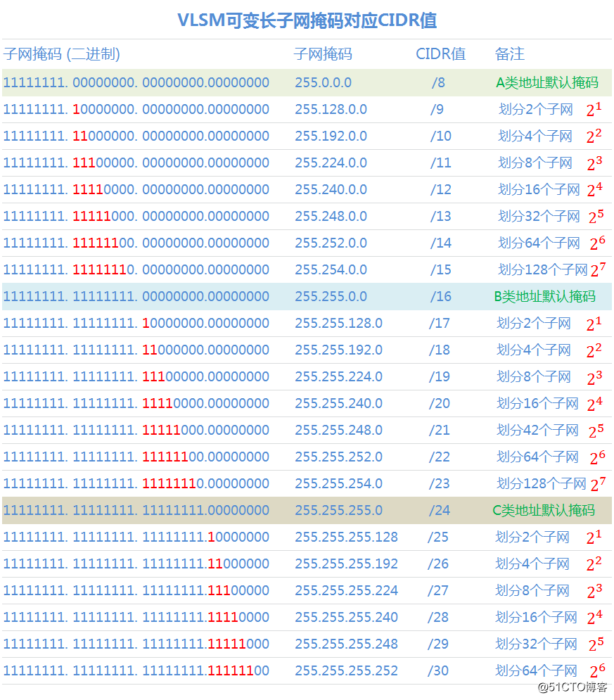Viewport: 614px width, 700px height.
Task: Select the 255.252.0.0 mask cell
Action: tap(331, 243)
